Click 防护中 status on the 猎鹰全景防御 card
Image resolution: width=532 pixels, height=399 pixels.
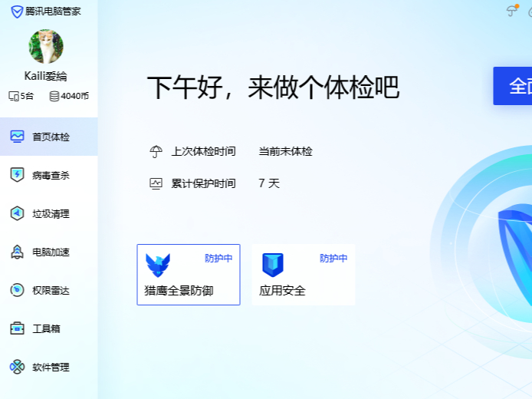[x=218, y=259]
